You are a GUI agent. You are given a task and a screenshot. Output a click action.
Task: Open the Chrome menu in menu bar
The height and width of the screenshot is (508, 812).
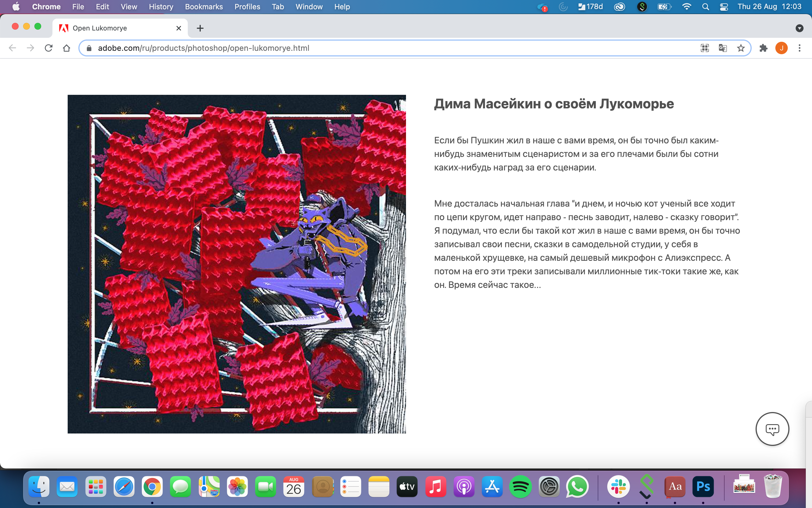tap(46, 7)
